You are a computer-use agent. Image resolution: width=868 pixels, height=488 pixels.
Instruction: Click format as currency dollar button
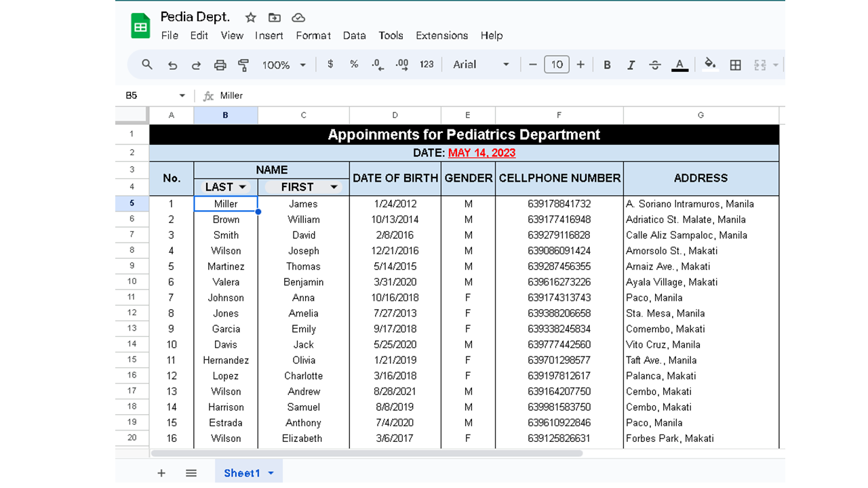point(330,64)
